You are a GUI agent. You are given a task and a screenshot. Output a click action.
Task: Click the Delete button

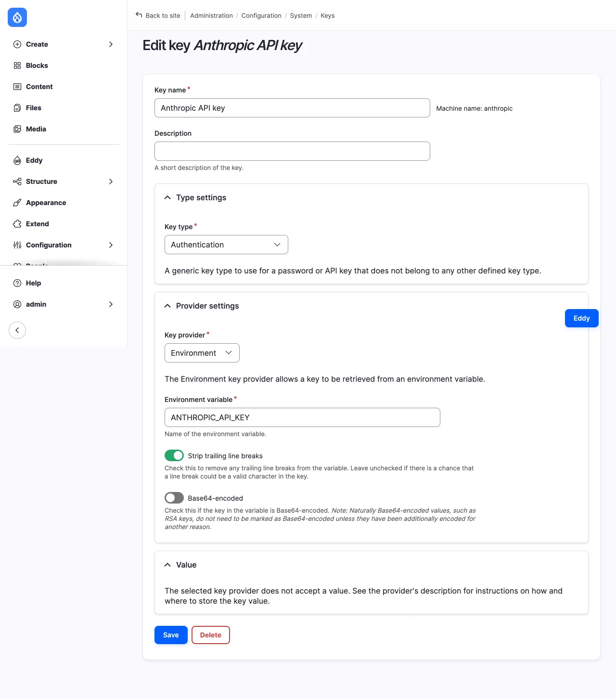[211, 635]
